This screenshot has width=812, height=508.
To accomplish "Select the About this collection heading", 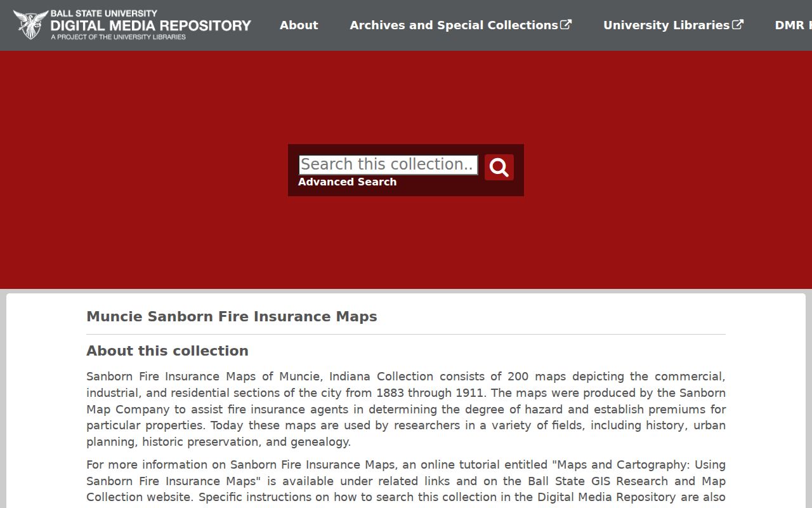I will (167, 351).
